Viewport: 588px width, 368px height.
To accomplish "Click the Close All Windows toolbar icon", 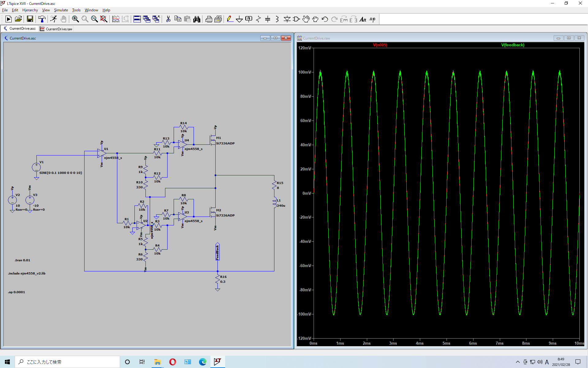I will (x=156, y=19).
